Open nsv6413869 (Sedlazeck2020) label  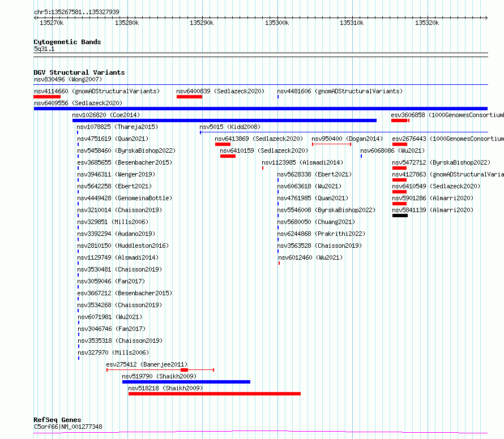259,139
